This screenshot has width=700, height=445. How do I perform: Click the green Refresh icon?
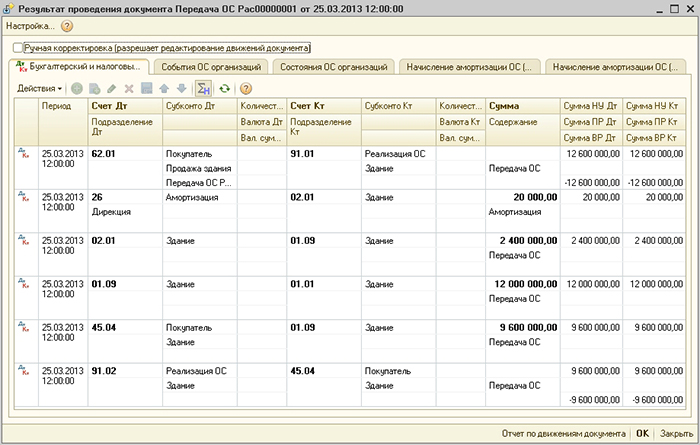pos(225,89)
